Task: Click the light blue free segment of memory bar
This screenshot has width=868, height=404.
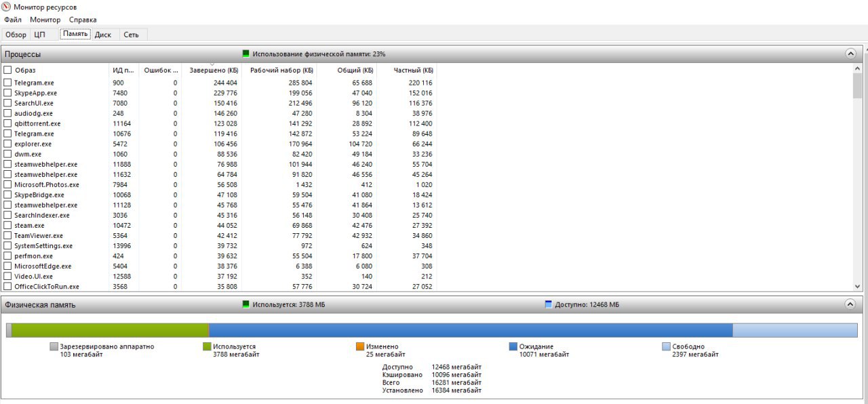Action: pyautogui.click(x=795, y=330)
